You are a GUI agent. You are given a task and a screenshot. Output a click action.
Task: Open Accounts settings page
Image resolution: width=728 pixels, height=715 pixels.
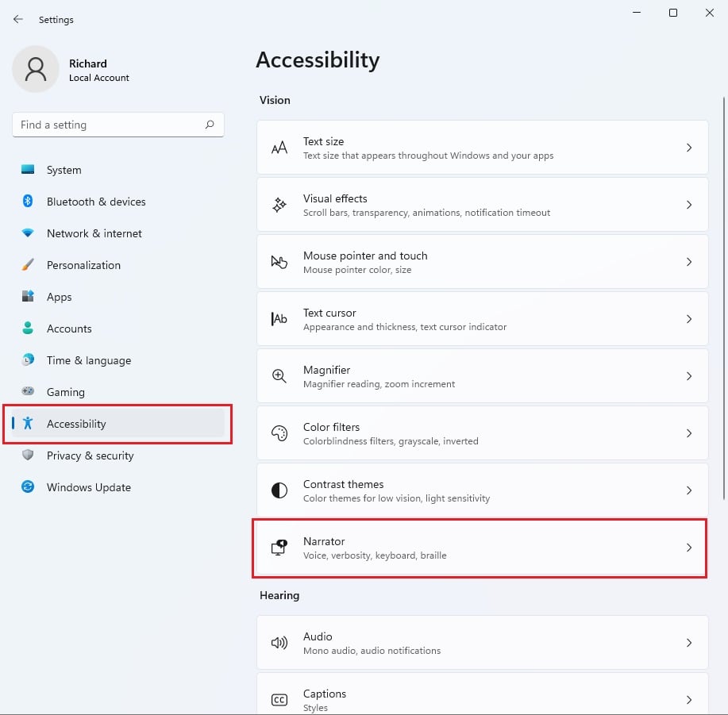69,329
